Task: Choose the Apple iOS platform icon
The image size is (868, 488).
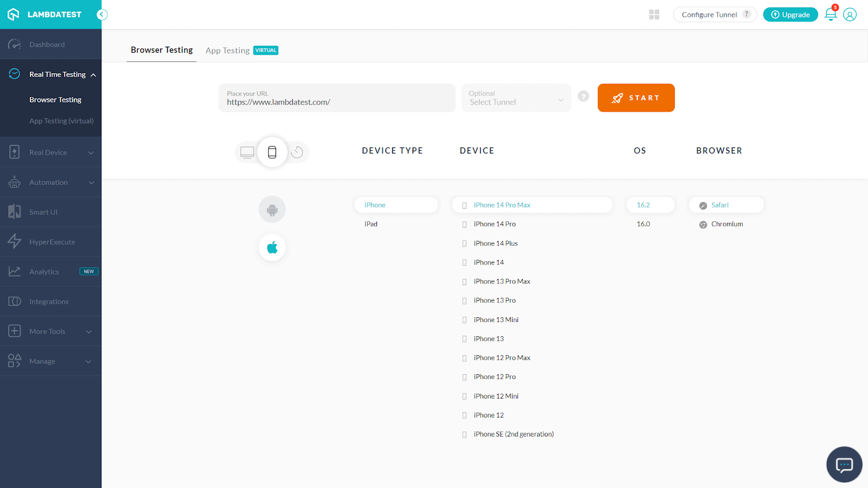Action: click(272, 248)
